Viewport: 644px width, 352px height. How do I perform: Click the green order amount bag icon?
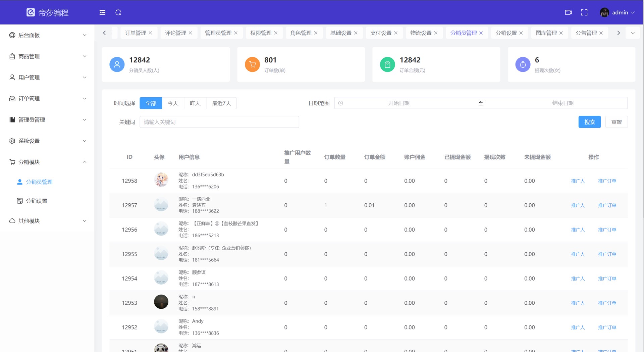[387, 64]
